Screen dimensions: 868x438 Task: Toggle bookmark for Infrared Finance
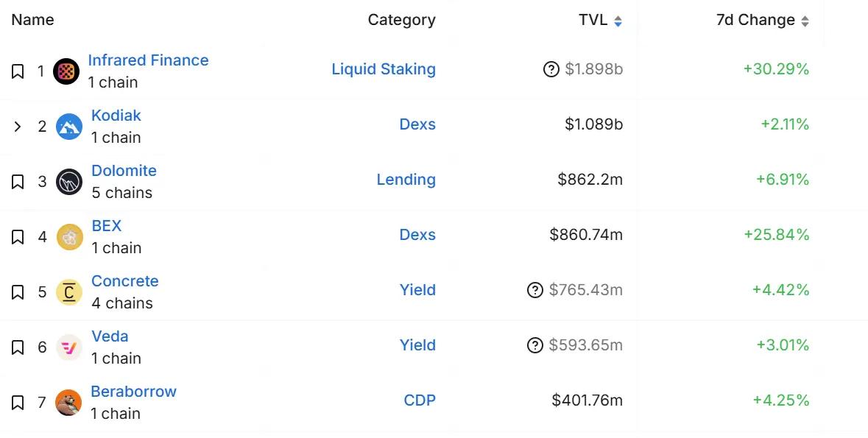[x=18, y=71]
